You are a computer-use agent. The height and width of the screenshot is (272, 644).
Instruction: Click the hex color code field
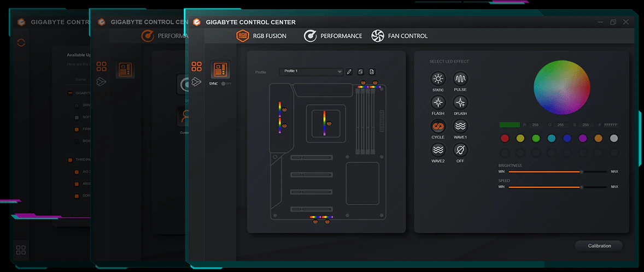611,125
